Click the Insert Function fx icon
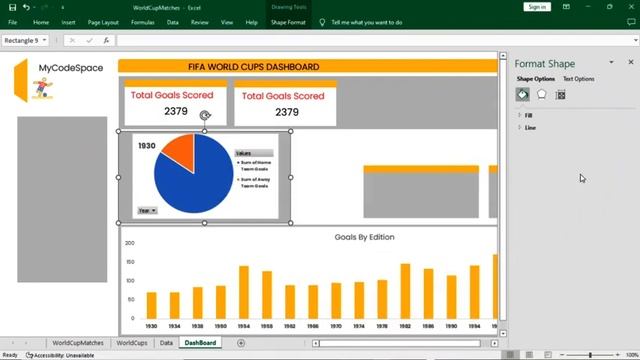The image size is (640, 360). [106, 40]
